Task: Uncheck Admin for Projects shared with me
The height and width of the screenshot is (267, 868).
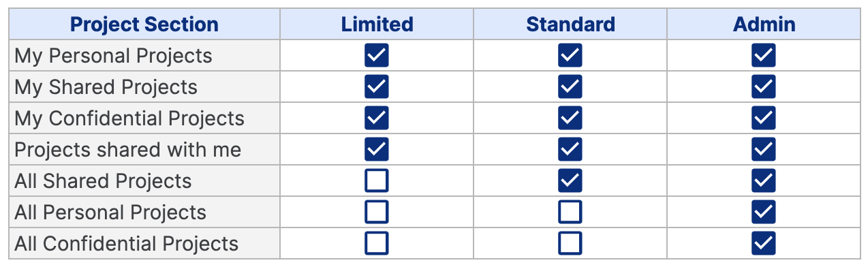Action: point(764,149)
